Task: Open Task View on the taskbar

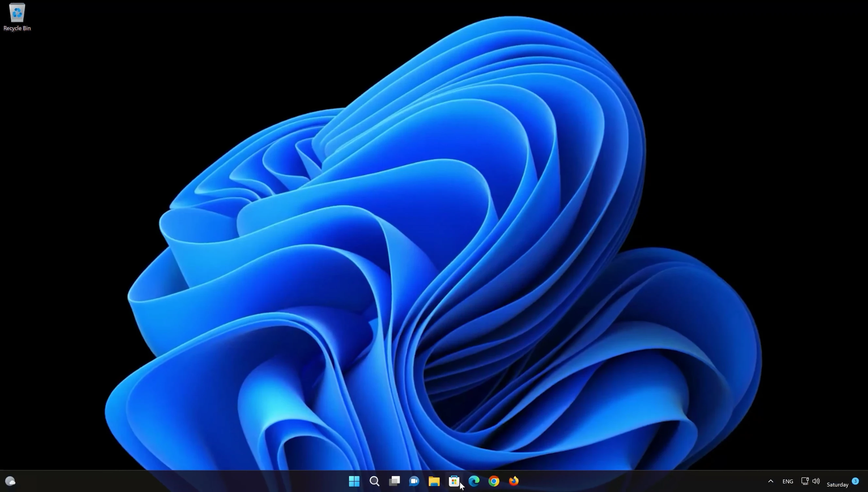Action: coord(394,481)
